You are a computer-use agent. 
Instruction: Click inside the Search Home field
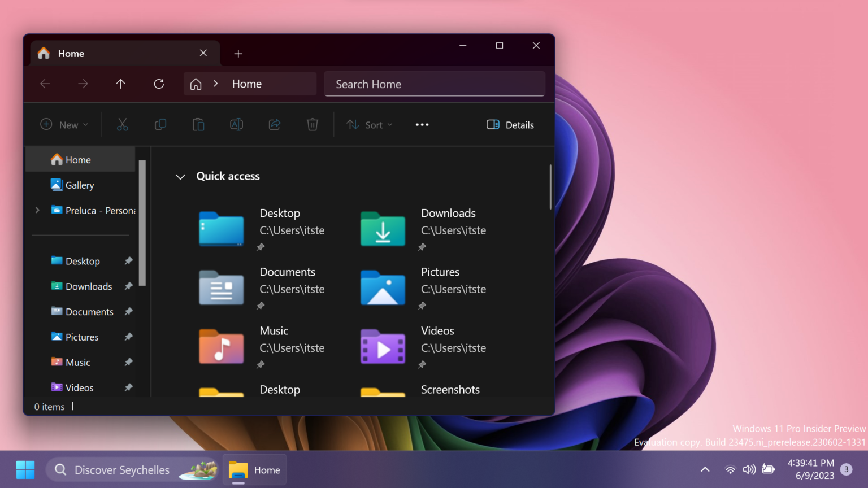click(434, 84)
